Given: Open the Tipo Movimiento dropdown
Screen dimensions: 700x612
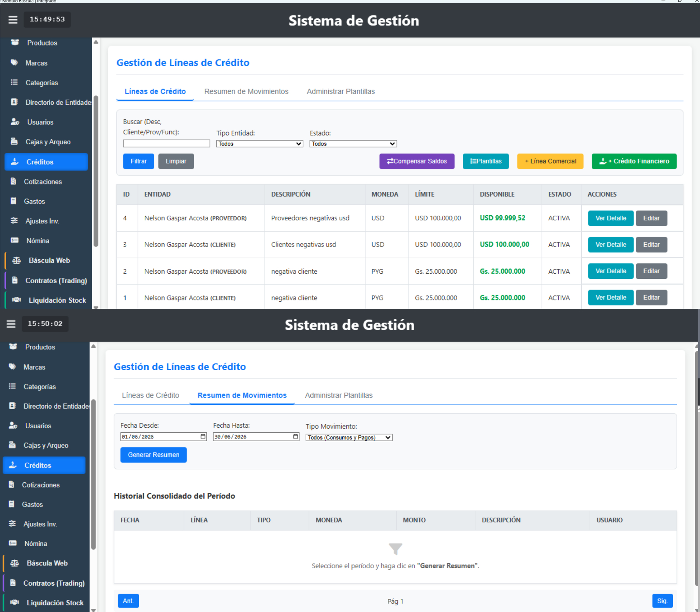Looking at the screenshot, I should pos(349,438).
